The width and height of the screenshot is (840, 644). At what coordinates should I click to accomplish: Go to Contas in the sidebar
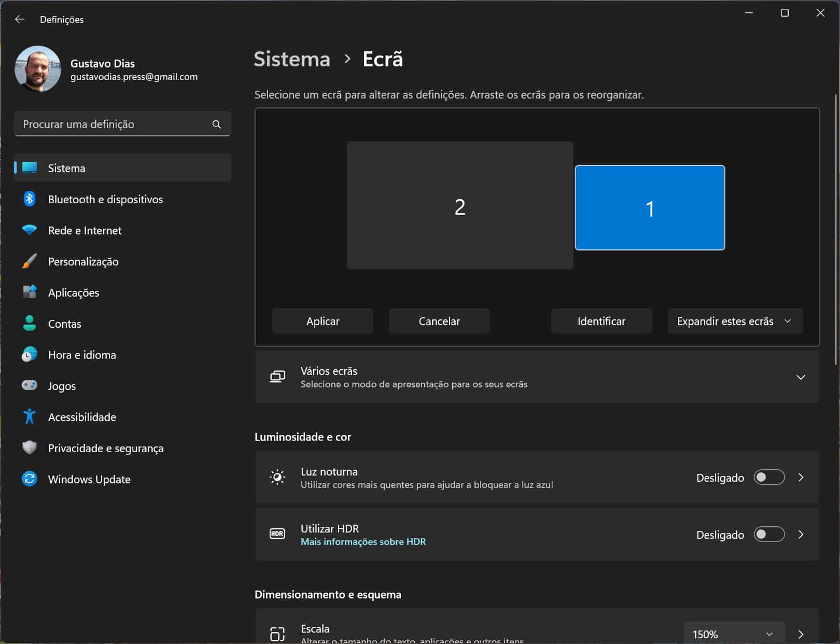65,324
